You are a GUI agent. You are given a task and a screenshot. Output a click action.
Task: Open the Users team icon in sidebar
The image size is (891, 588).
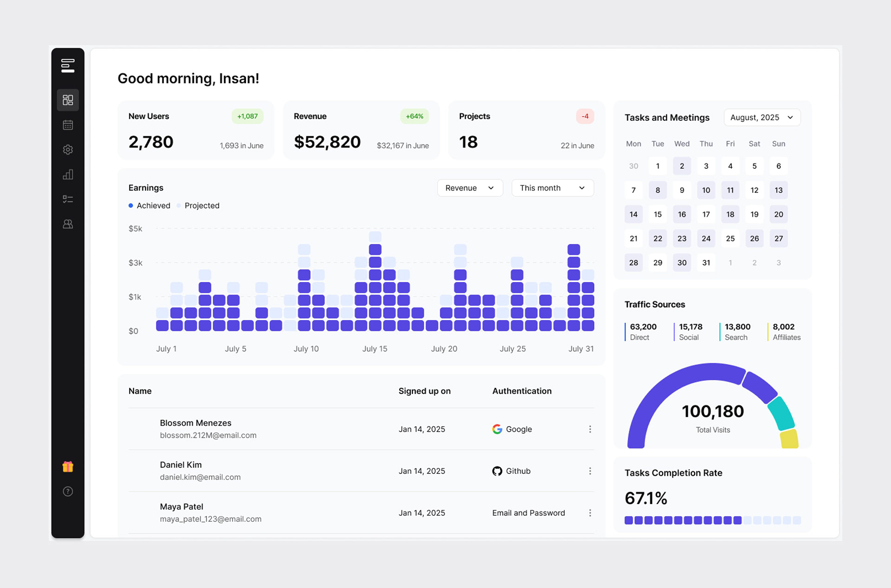(x=68, y=224)
